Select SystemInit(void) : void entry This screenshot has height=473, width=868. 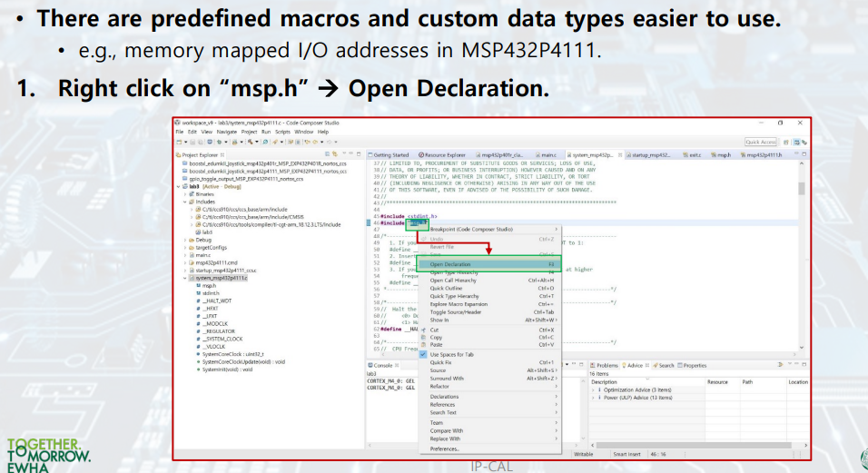pos(227,370)
